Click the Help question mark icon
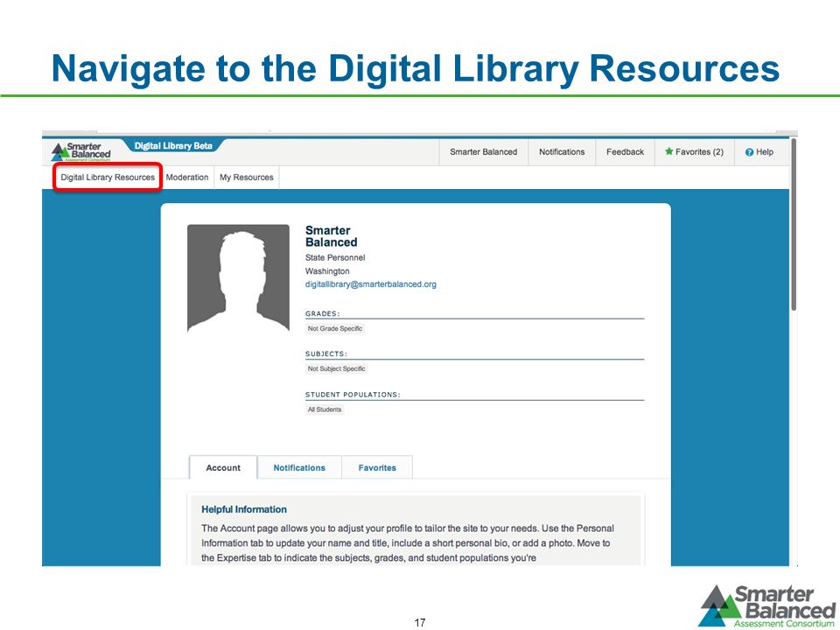 click(x=750, y=152)
